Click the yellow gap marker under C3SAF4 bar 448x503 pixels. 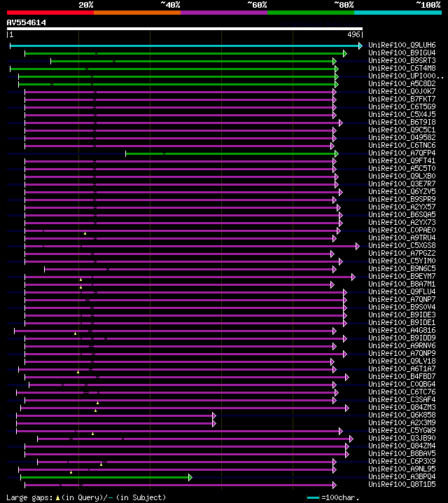coord(98,403)
